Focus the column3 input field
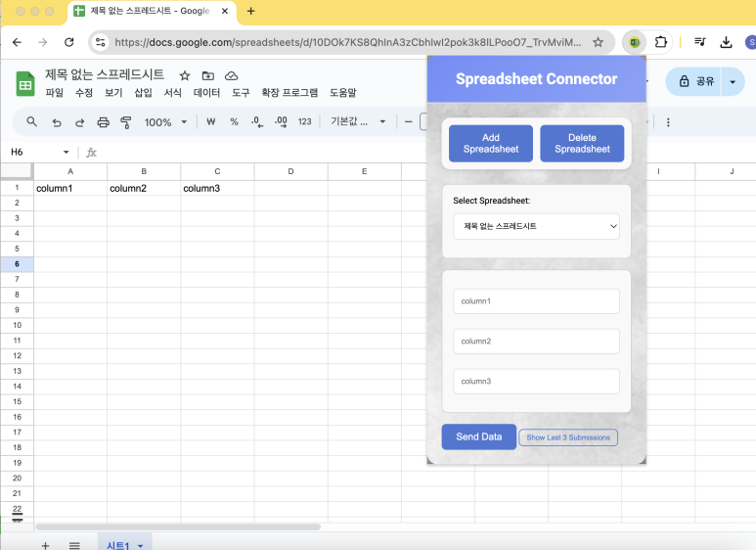This screenshot has height=550, width=756. pyautogui.click(x=536, y=382)
